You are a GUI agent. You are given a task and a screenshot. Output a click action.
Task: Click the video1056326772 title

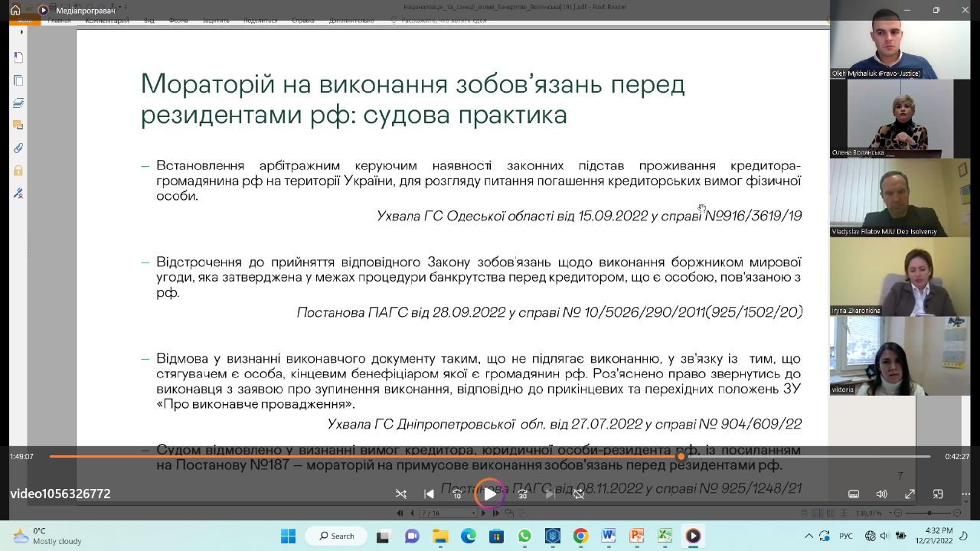60,494
